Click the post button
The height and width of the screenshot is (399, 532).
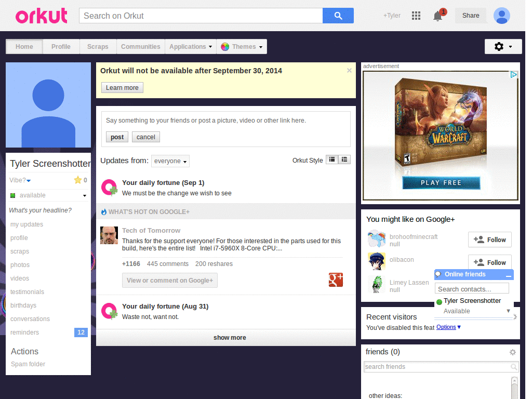117,137
